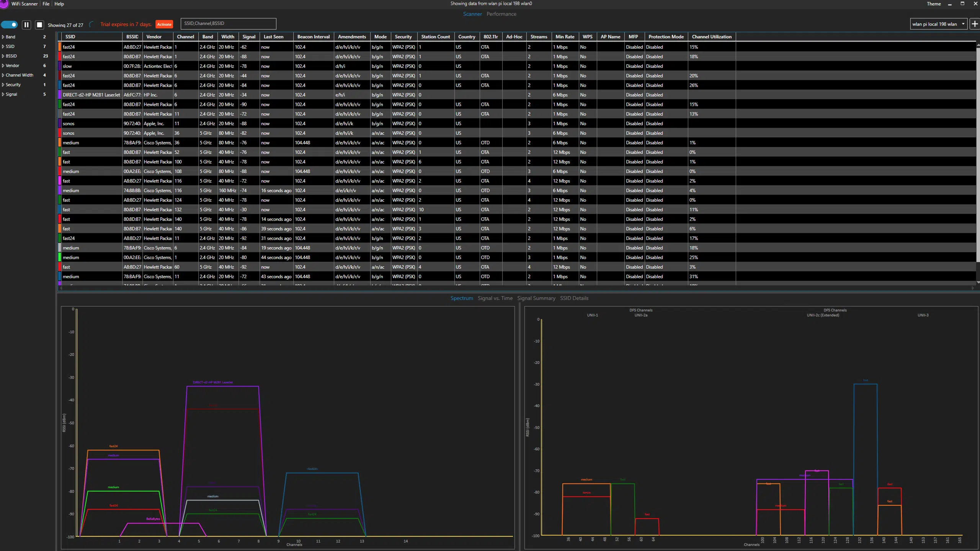Image resolution: width=980 pixels, height=551 pixels.
Task: Click color swatch of sonos channel 36 row
Action: 59,133
